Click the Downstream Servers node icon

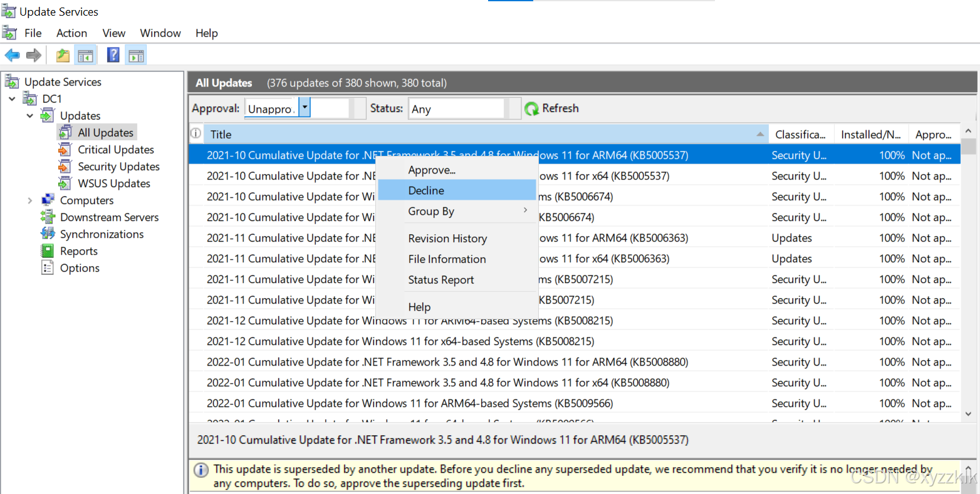pyautogui.click(x=48, y=217)
